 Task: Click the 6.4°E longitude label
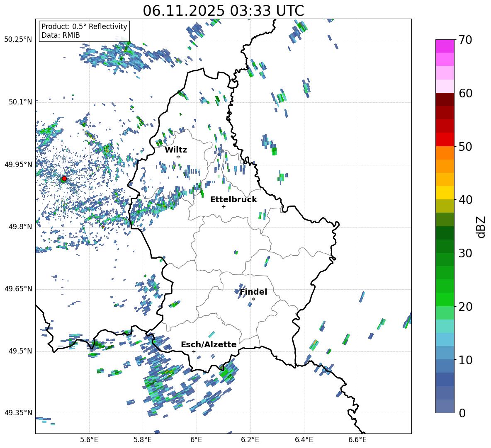point(304,440)
